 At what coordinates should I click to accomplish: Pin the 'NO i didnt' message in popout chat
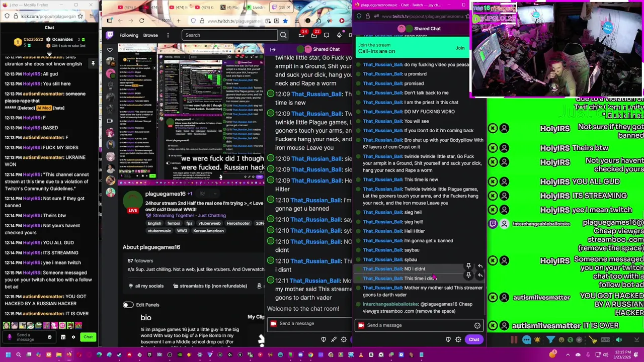coord(468,266)
